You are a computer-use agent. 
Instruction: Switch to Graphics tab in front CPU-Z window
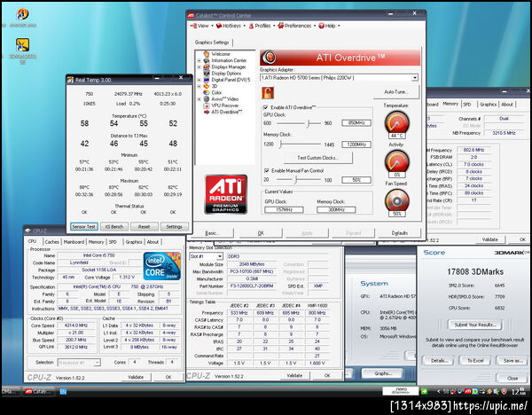(134, 242)
